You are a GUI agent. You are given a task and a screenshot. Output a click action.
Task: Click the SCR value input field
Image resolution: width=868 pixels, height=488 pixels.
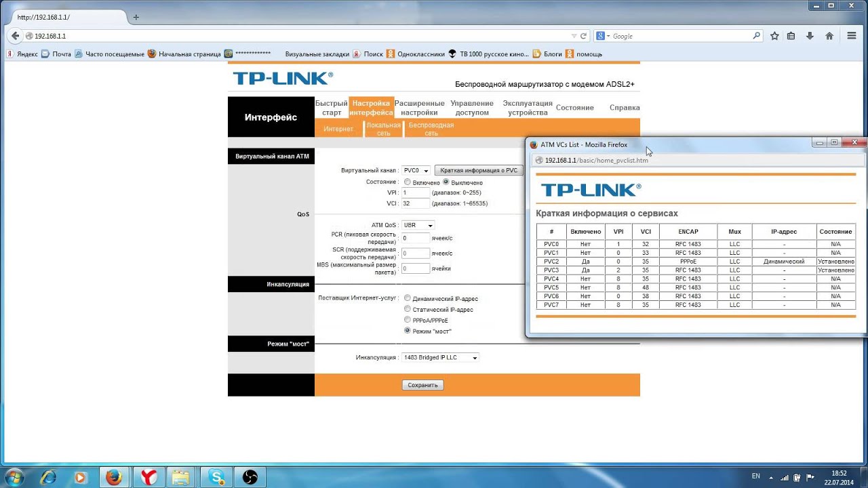[416, 253]
